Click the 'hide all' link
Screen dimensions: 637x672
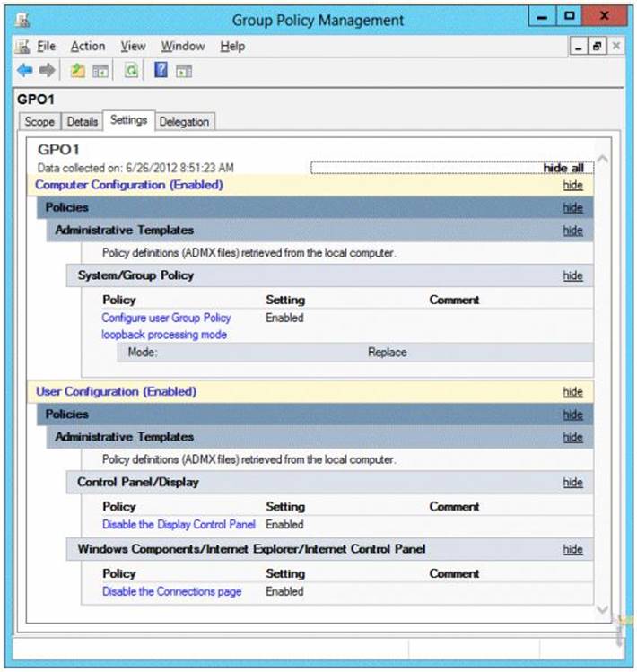coord(563,168)
